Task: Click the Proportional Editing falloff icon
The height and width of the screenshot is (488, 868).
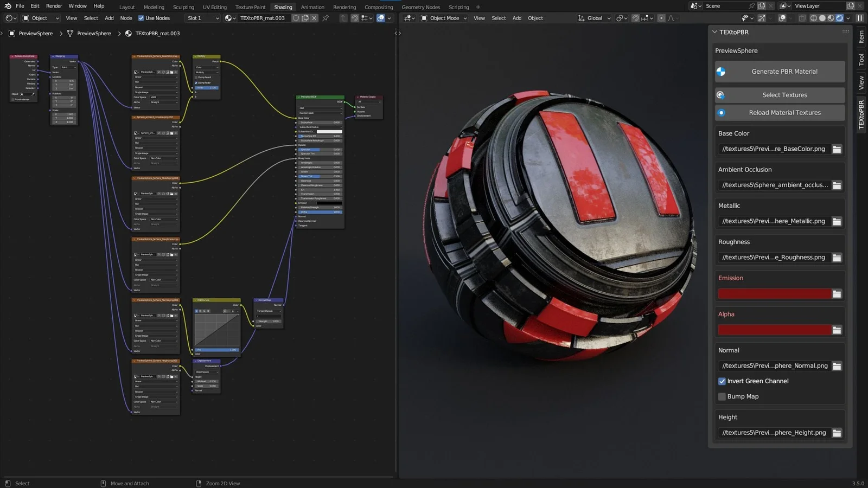Action: (672, 18)
